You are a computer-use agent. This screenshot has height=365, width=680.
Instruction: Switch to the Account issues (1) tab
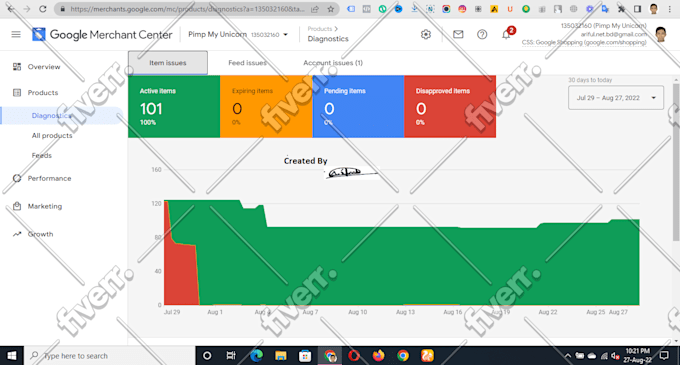(x=333, y=63)
